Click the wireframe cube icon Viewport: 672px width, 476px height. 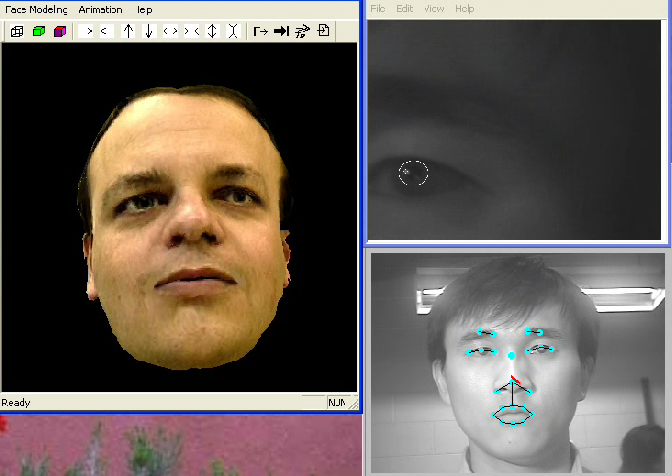(17, 31)
